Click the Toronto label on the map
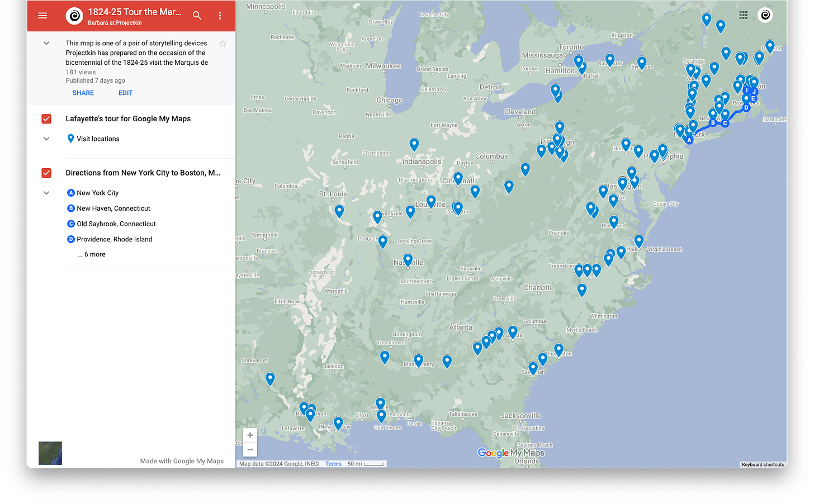Screen dimensions: 814x504 coord(571,47)
